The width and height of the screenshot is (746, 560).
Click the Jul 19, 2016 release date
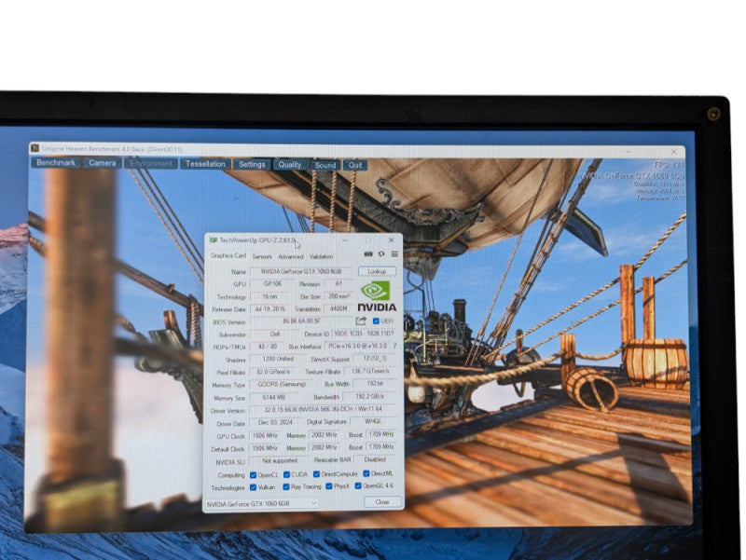coord(269,309)
